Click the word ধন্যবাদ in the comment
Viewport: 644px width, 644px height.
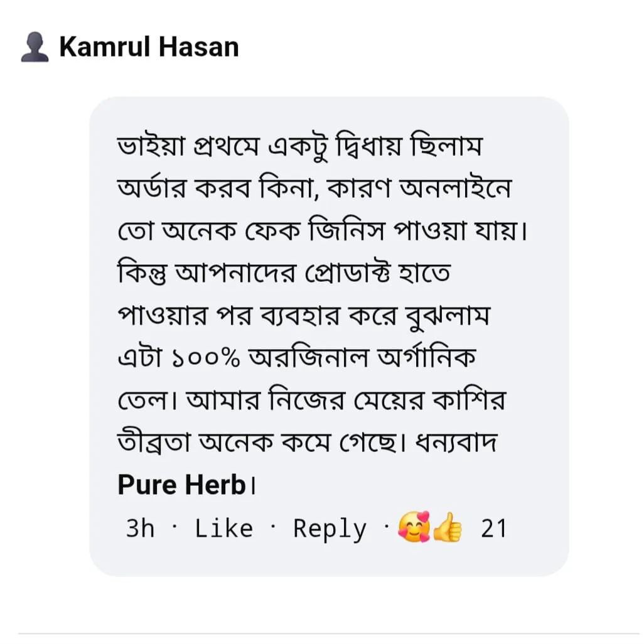point(456,443)
